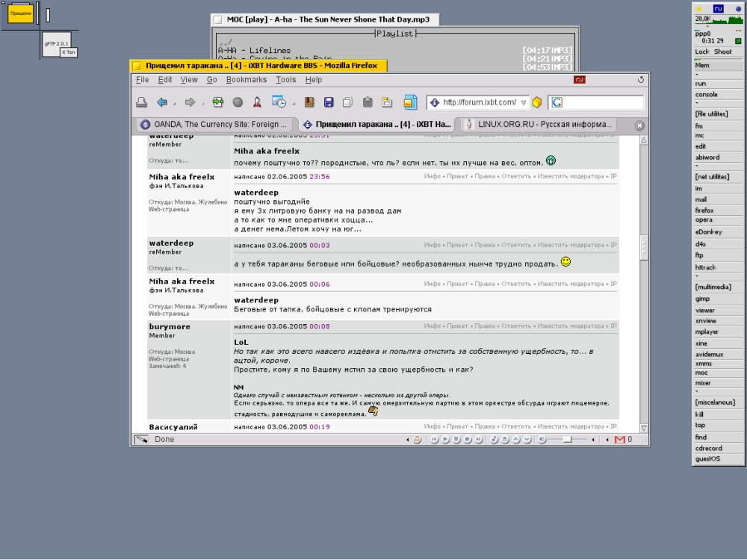Click Инфо link in the 23:56 post
The width and height of the screenshot is (747, 560).
[432, 176]
